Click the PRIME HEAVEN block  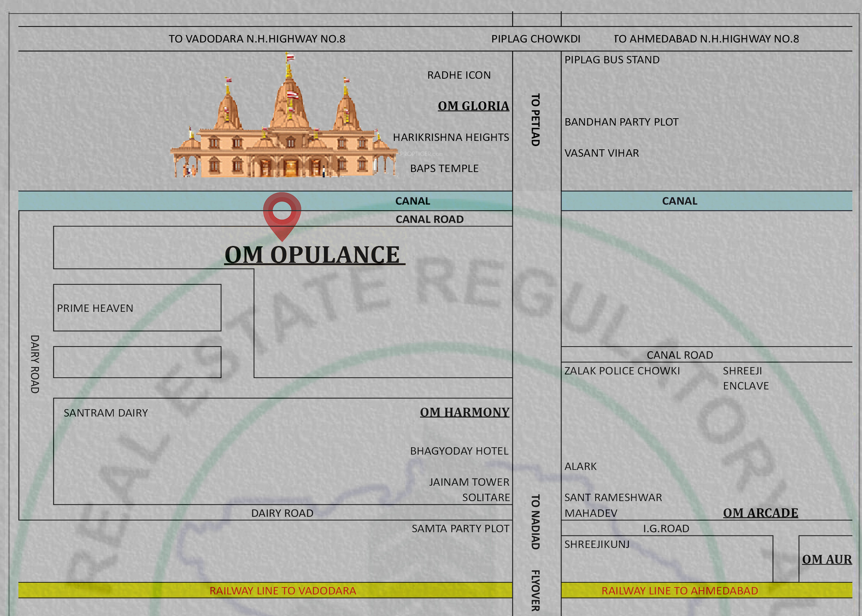[95, 308]
